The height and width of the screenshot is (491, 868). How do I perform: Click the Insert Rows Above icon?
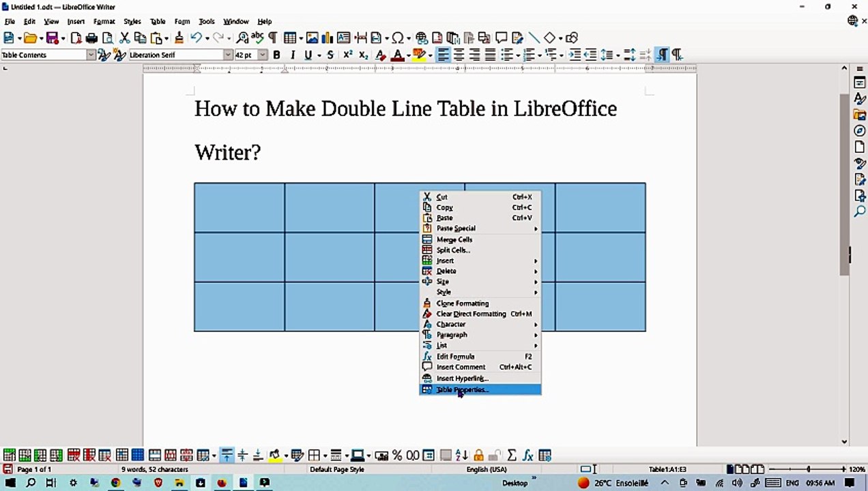tap(9, 456)
